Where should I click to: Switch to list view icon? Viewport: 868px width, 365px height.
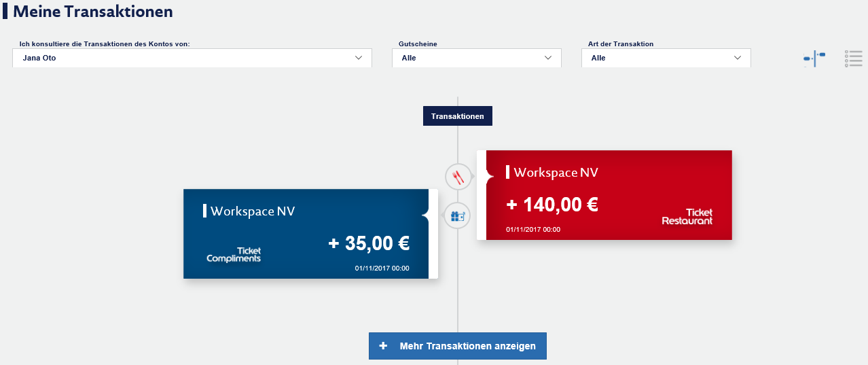853,58
